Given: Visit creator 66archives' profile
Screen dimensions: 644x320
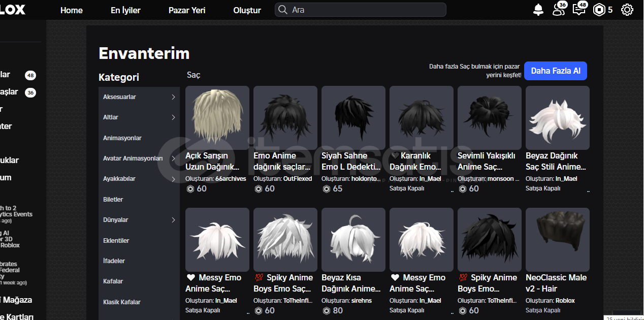Looking at the screenshot, I should tap(231, 179).
